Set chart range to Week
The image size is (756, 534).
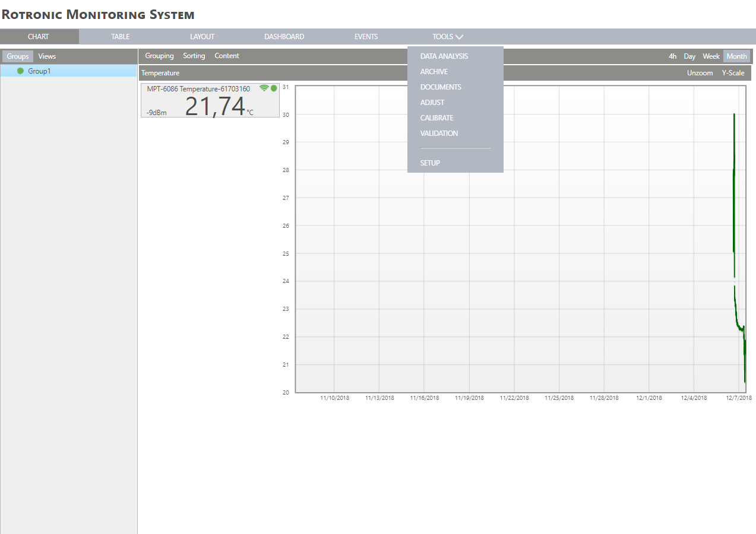pyautogui.click(x=711, y=56)
